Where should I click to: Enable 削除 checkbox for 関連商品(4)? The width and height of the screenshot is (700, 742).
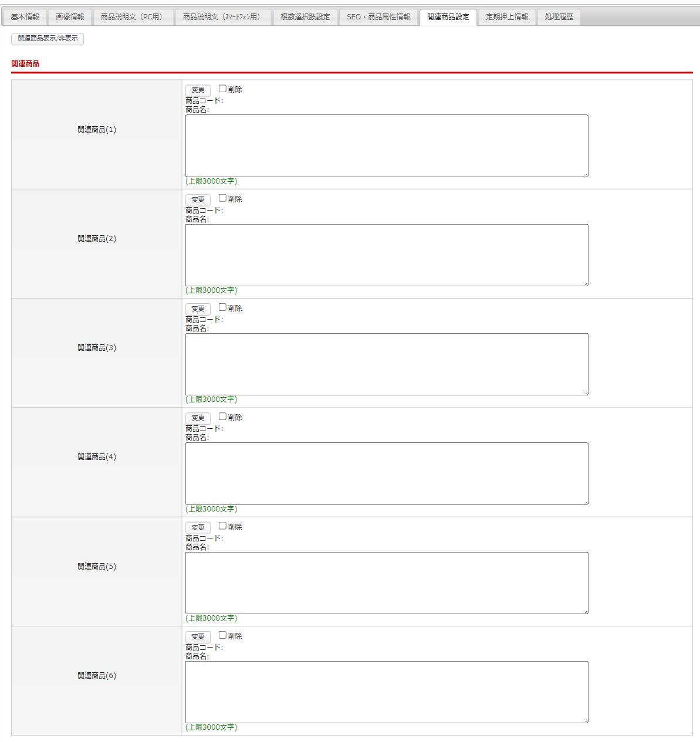(x=222, y=416)
